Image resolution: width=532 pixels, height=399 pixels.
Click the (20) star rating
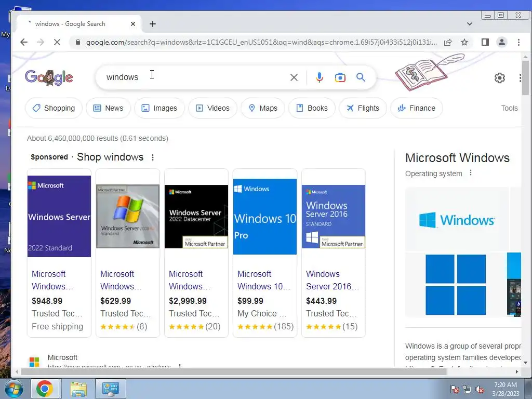[x=195, y=327]
